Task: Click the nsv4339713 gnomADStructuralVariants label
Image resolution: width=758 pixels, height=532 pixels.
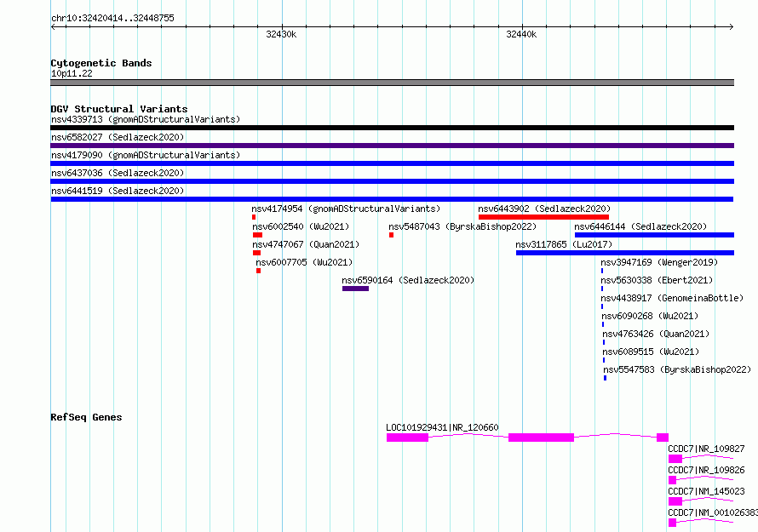Action: (x=146, y=119)
